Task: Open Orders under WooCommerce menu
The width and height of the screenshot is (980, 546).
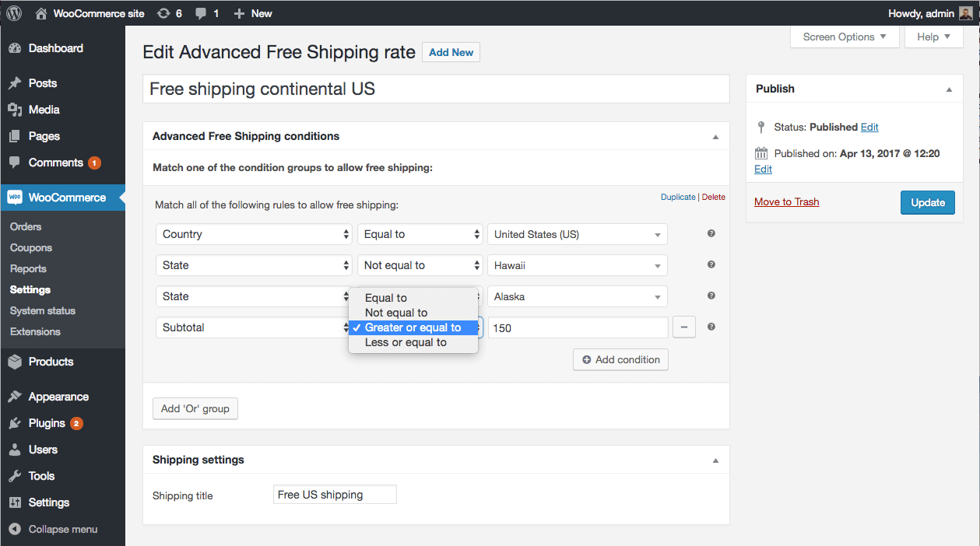Action: (x=26, y=226)
